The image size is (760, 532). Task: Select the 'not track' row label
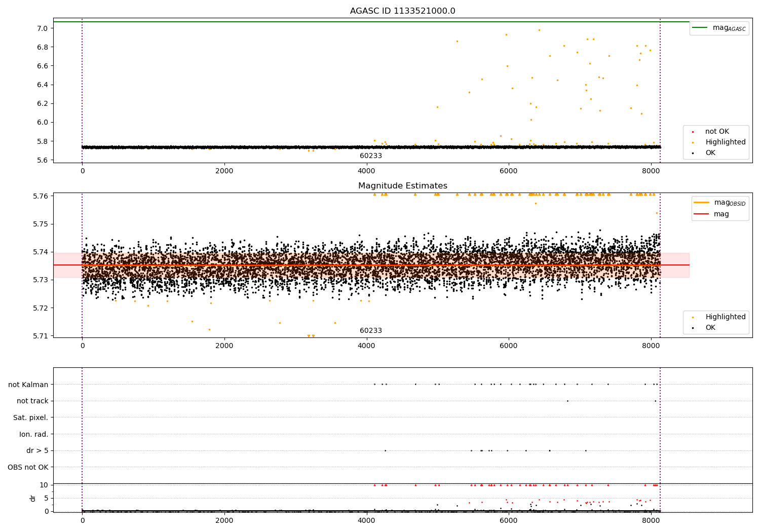tap(32, 401)
